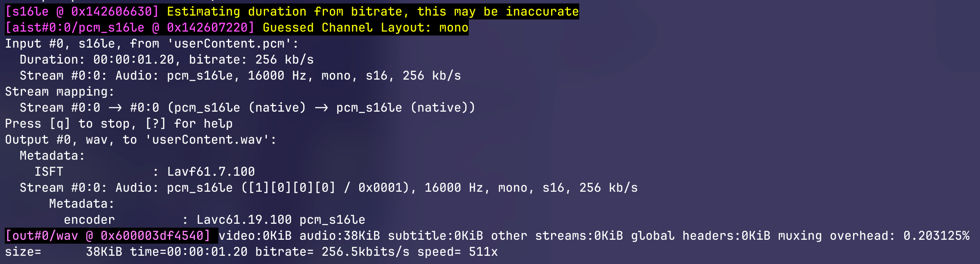Screen dimensions: 980x264
Task: Click the Duration value 00:00:01.20
Action: pyautogui.click(x=133, y=60)
